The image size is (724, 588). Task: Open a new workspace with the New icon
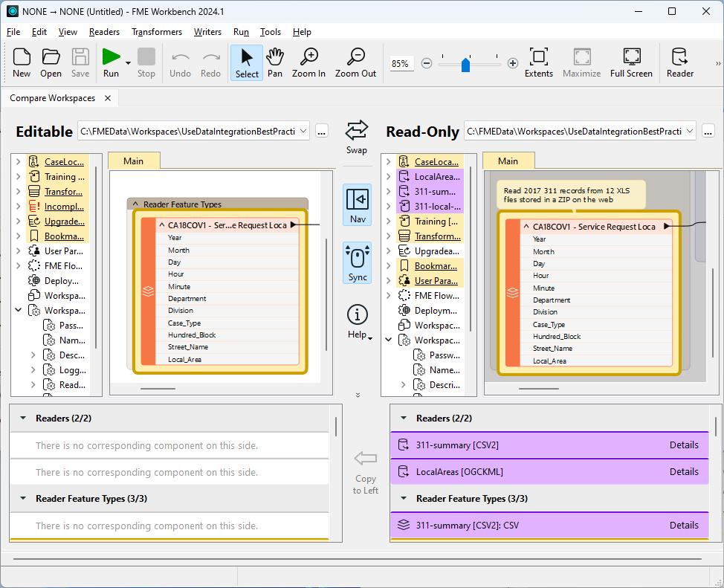coord(22,63)
